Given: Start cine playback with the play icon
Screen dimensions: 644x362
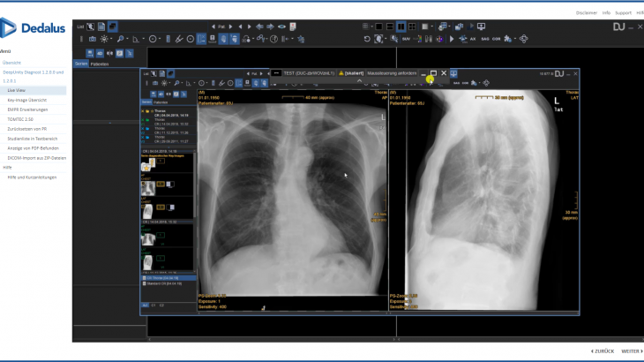Looking at the screenshot, I should coord(453,39).
